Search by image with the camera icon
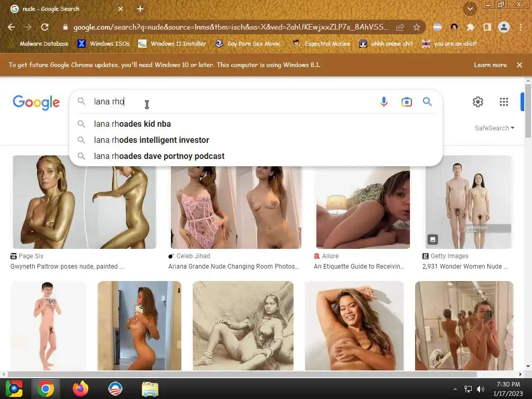The image size is (532, 399). [406, 102]
